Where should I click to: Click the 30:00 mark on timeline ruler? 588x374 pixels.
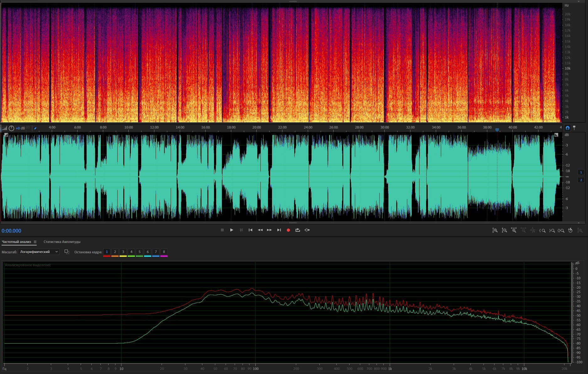385,127
